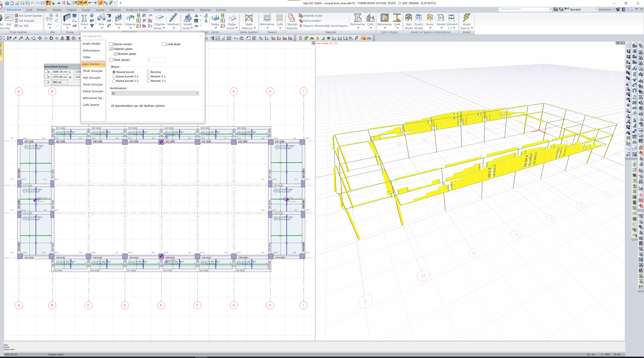The width and height of the screenshot is (644, 358).
Task: Select Perde Sonuçları in visualization list
Action: pos(93,71)
